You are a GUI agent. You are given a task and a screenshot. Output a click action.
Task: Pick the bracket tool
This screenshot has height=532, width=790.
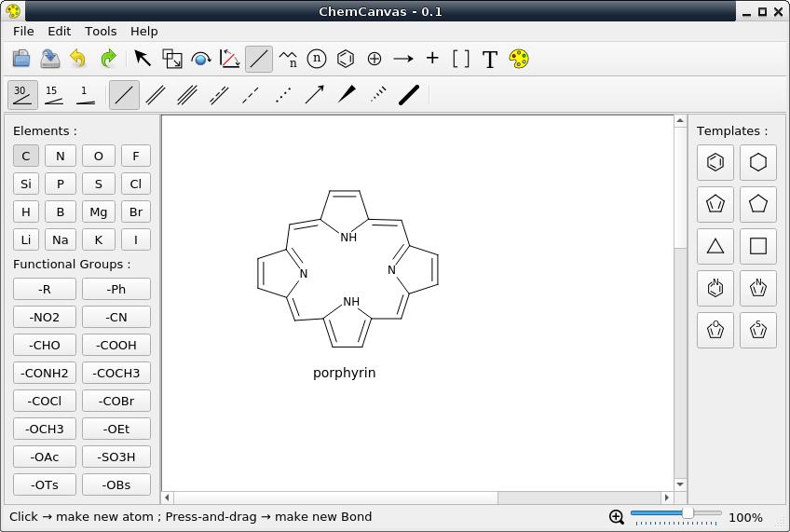click(x=460, y=59)
